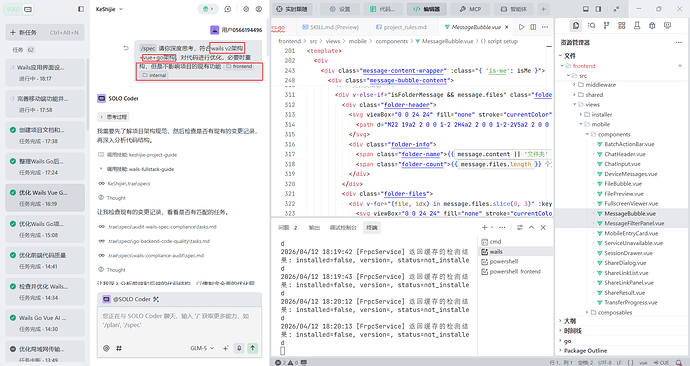690x366 pixels.
Task: Click the green send arrow button
Action: 253,348
